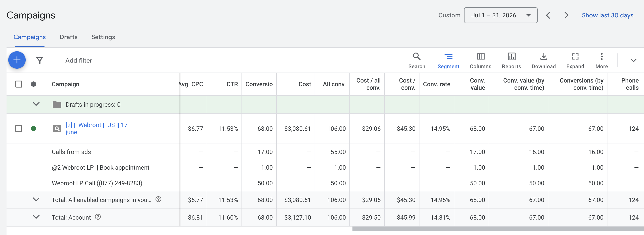Image resolution: width=644 pixels, height=235 pixels.
Task: Click Drafts in progress: 0 label
Action: (93, 104)
